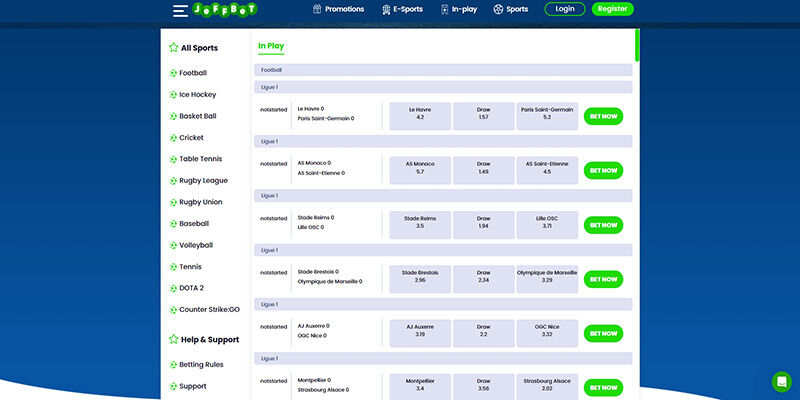Click the ball icon next to Cricket
Screen dimensions: 800x400
[x=173, y=138]
